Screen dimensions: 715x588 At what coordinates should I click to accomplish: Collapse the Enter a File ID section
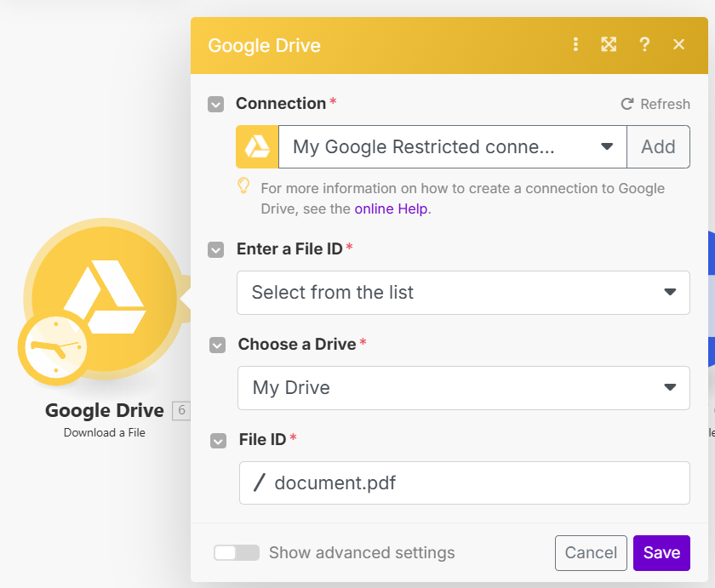(215, 249)
